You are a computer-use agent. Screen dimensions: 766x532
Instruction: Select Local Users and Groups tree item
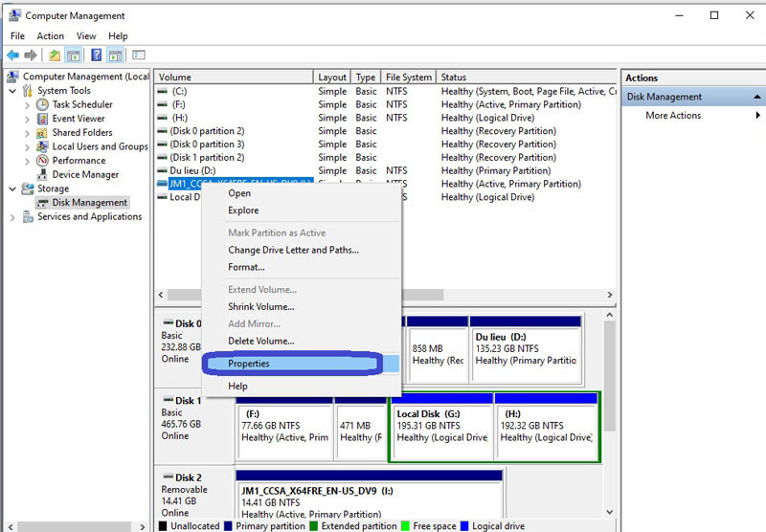(100, 146)
